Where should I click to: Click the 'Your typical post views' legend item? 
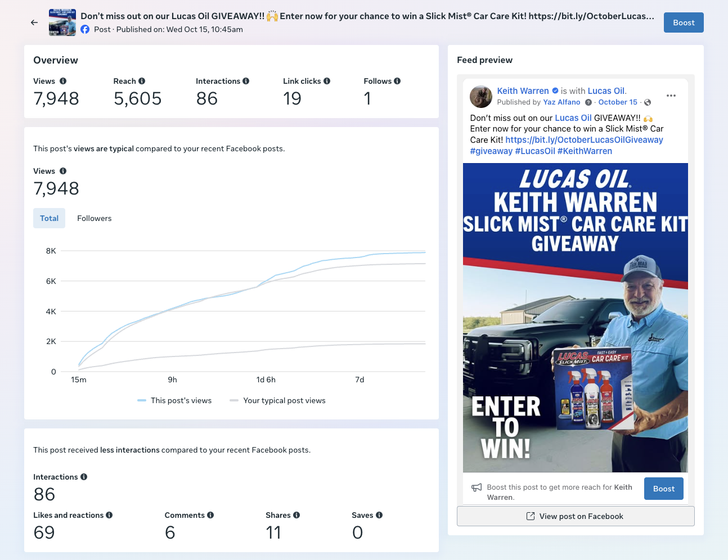277,400
